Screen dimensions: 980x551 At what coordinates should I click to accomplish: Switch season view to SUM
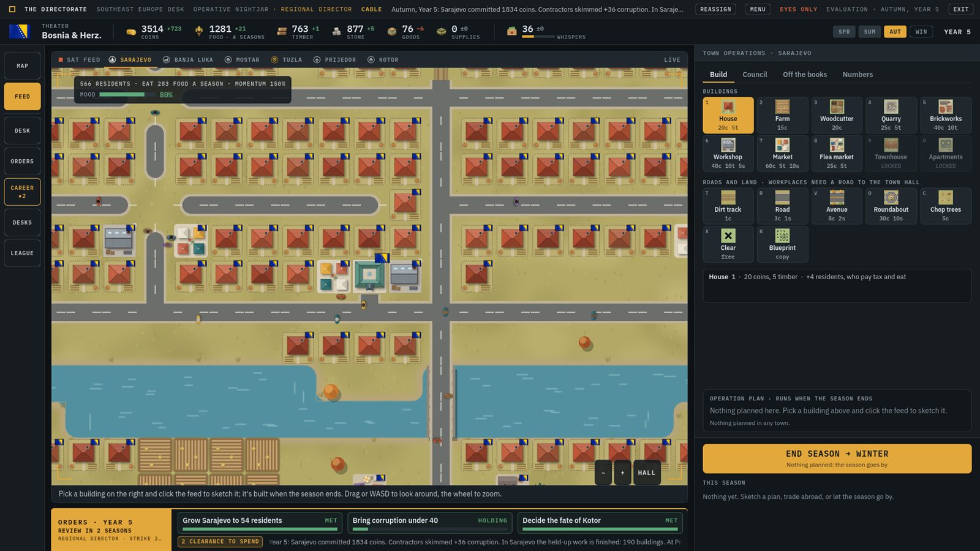[x=870, y=32]
